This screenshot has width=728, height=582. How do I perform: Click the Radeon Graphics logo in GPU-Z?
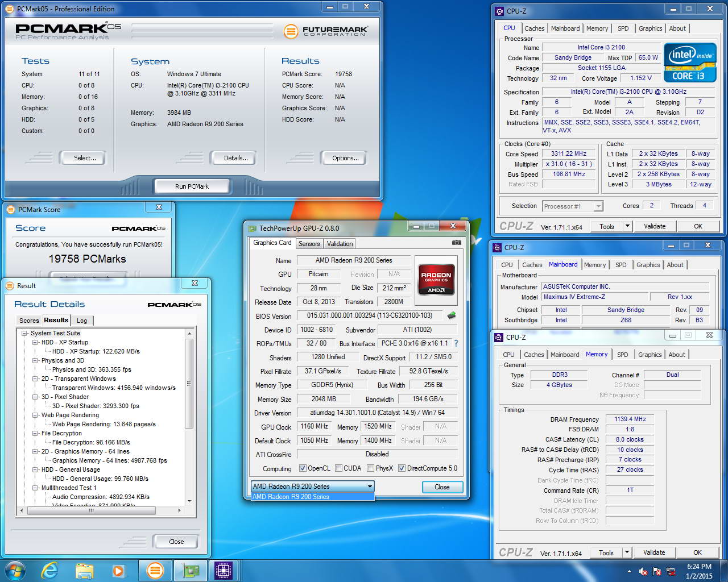(436, 279)
